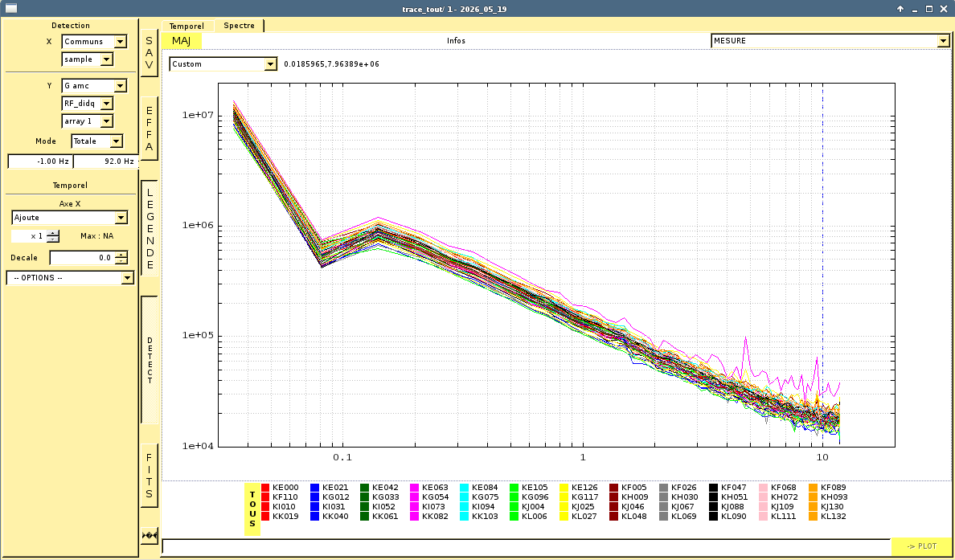Click the command entry field beside PLOT

[x=527, y=546]
